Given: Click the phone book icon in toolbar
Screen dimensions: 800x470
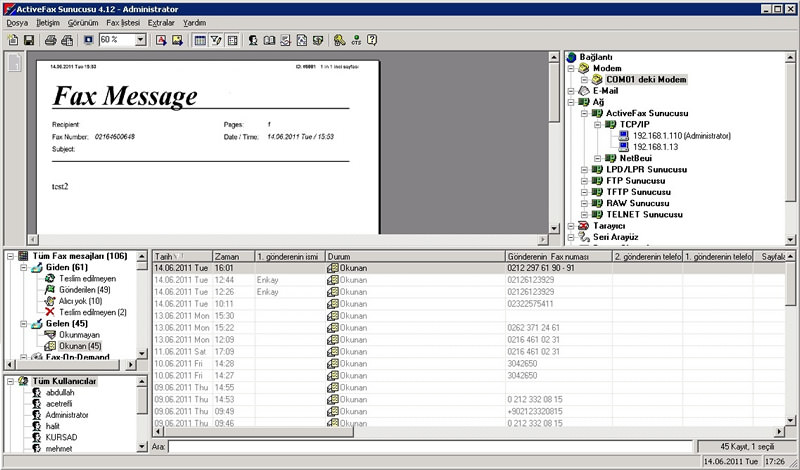Looking at the screenshot, I should (269, 40).
